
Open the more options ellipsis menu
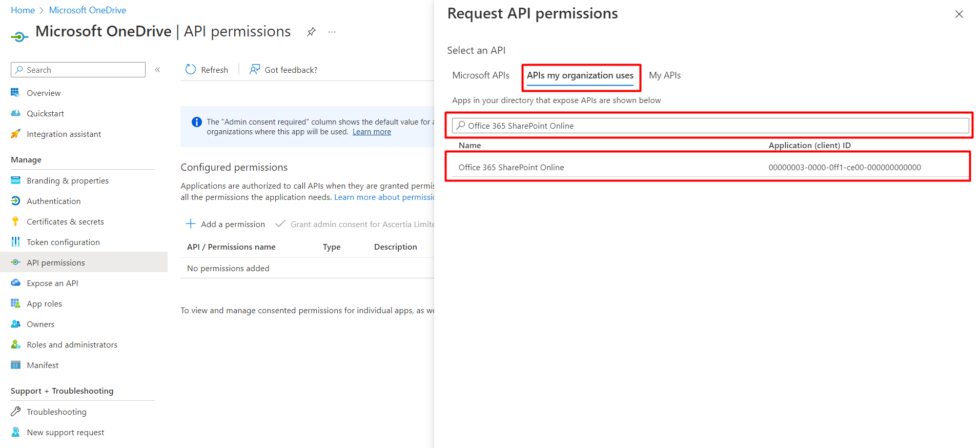(332, 32)
